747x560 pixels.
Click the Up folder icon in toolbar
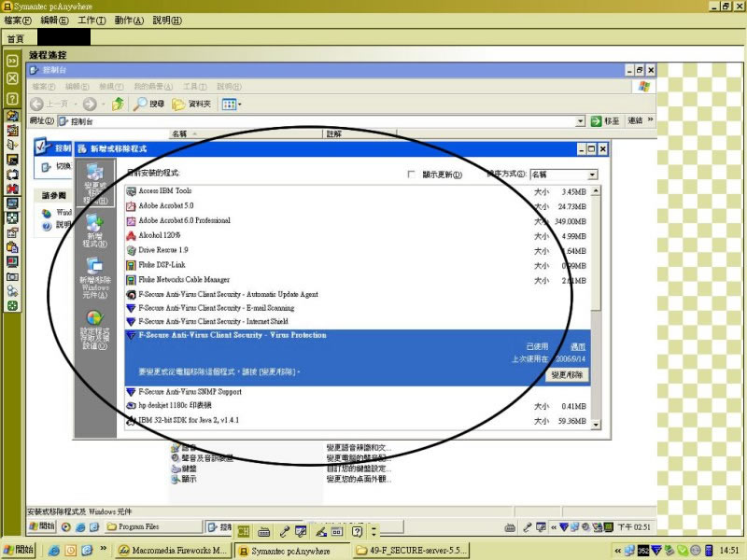click(x=118, y=104)
